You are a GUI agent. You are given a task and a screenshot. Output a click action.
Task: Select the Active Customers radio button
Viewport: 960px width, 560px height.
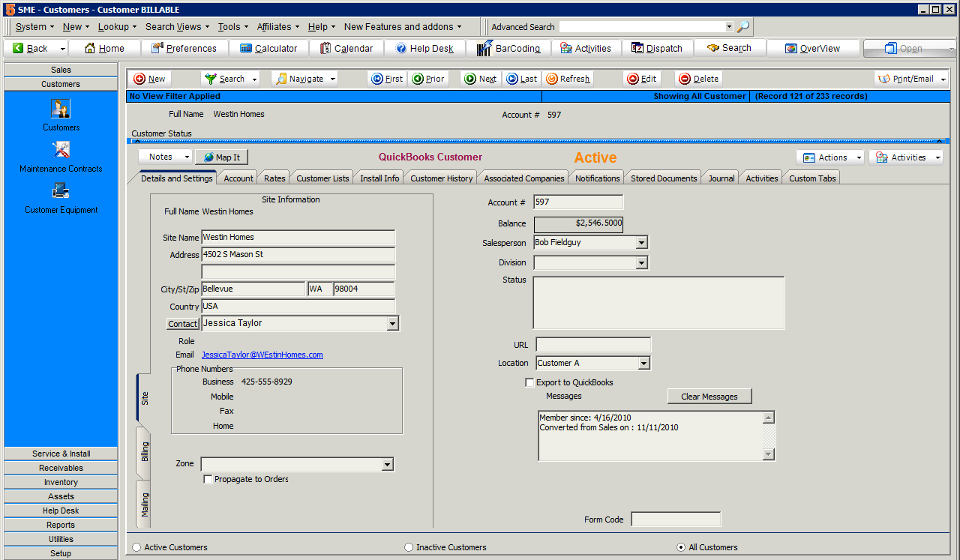coord(136,547)
